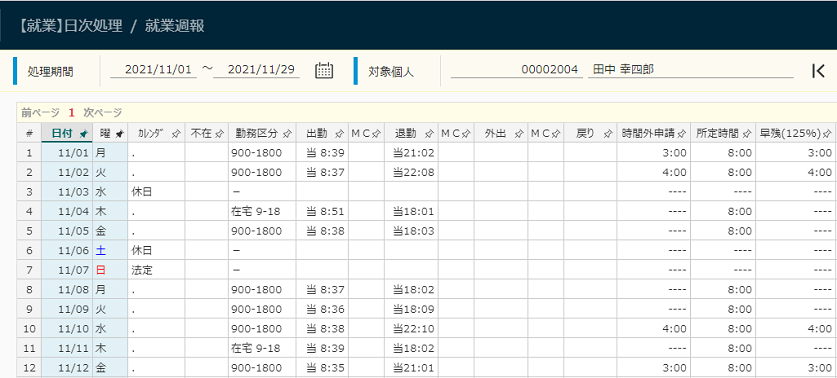Click 休日 calendar cell in 11/03 row
The width and height of the screenshot is (837, 378).
(156, 192)
